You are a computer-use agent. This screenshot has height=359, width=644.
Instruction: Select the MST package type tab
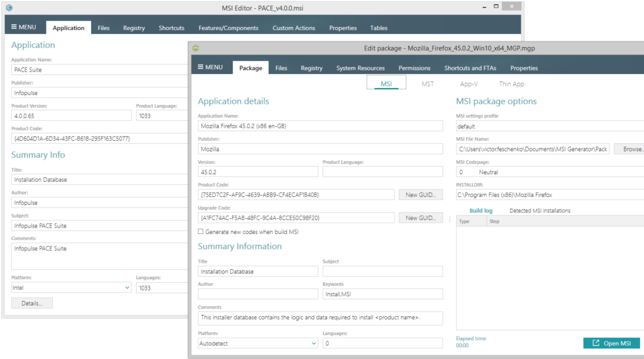[427, 84]
